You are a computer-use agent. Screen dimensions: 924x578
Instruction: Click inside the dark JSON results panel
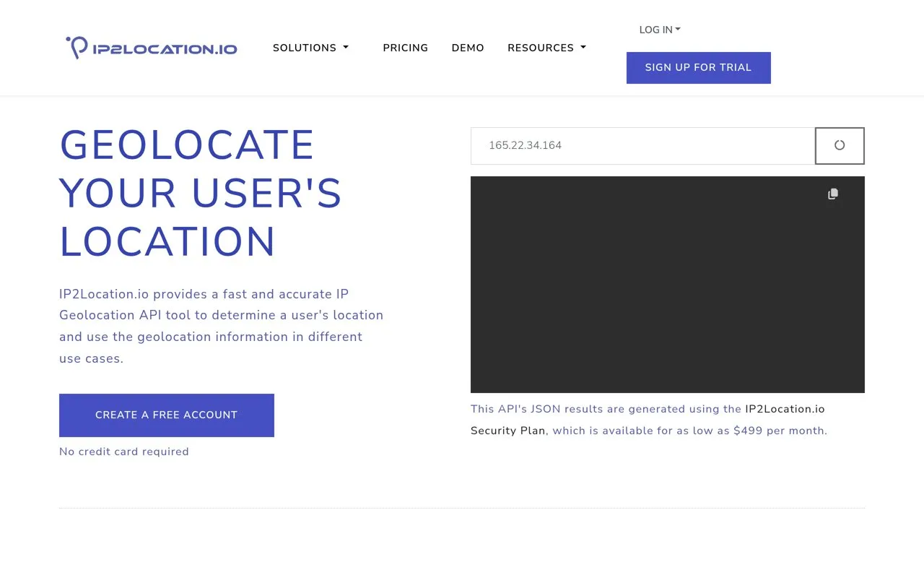point(668,285)
